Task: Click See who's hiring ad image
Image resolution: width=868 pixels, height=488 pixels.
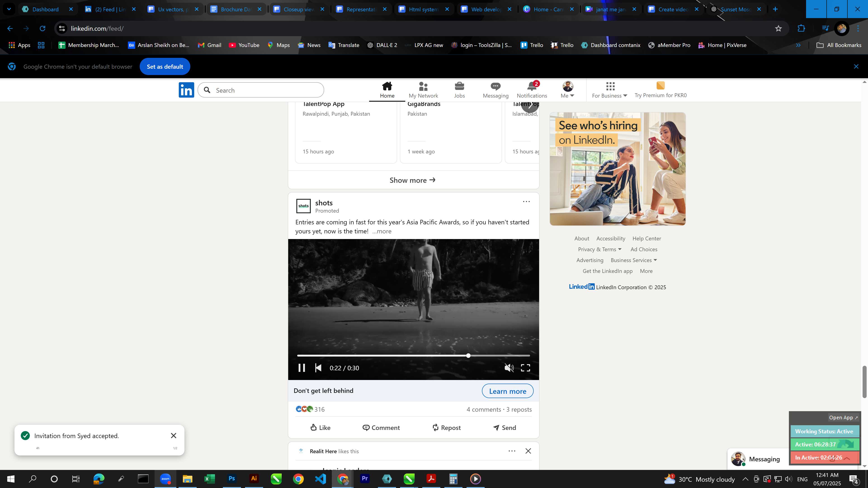Action: (x=617, y=169)
